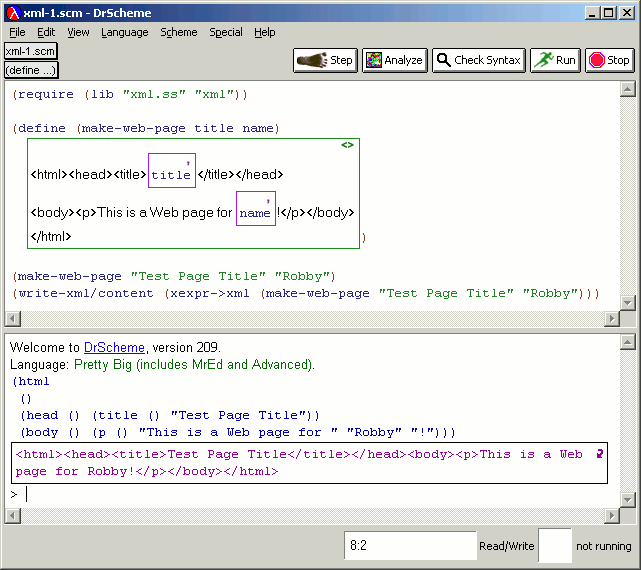Click Check Syntax with magnifier icon
641x570 pixels.
479,61
